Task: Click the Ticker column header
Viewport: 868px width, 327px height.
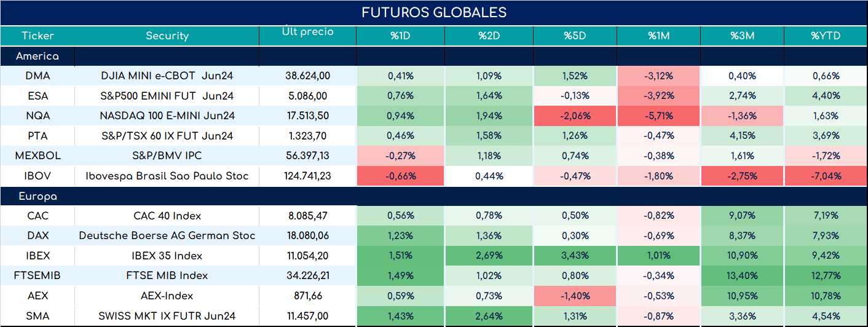Action: [37, 36]
